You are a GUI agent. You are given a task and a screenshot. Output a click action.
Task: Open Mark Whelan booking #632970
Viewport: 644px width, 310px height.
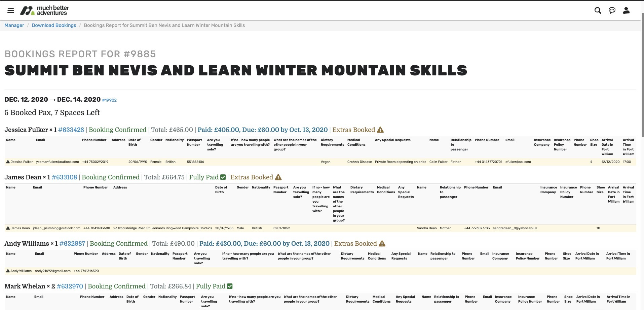coord(70,286)
